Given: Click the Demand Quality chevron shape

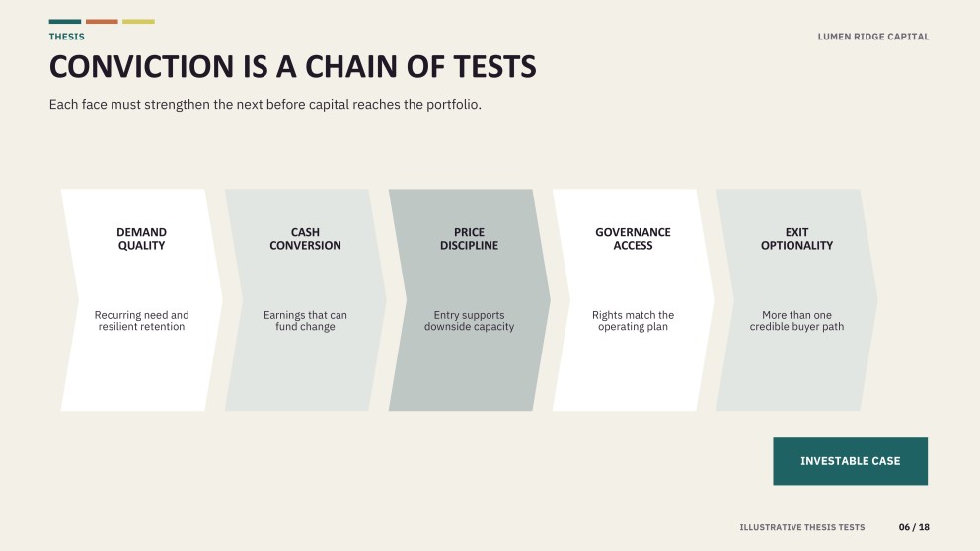Looking at the screenshot, I should (142, 299).
